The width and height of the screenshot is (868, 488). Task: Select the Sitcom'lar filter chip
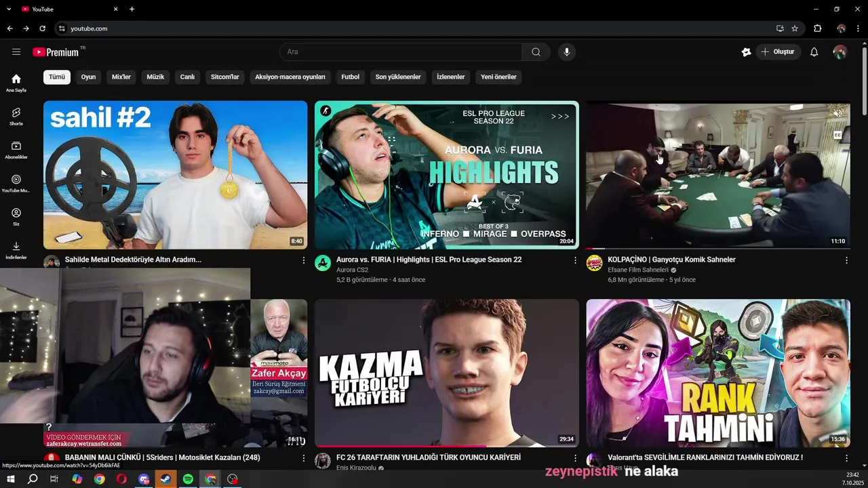tap(225, 77)
